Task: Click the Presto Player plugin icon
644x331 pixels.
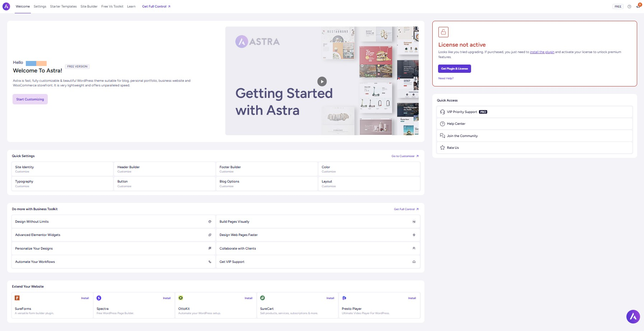Action: [344, 298]
